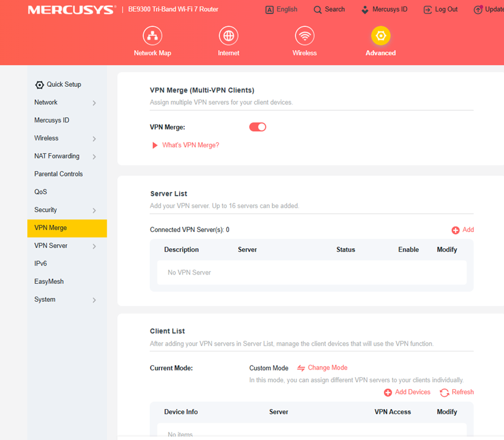504x440 pixels.
Task: Open Security menu label in sidebar
Action: (x=45, y=210)
